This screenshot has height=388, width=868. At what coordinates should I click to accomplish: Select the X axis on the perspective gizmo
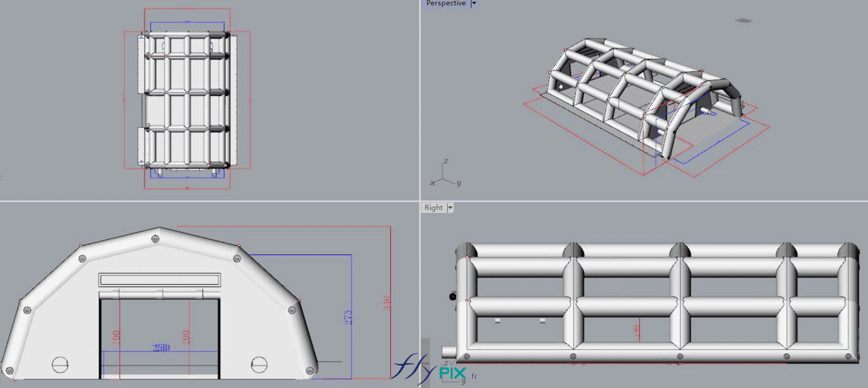pos(432,184)
